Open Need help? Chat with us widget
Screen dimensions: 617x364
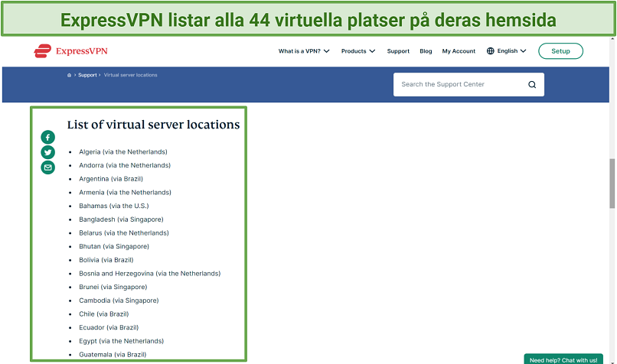pos(563,359)
